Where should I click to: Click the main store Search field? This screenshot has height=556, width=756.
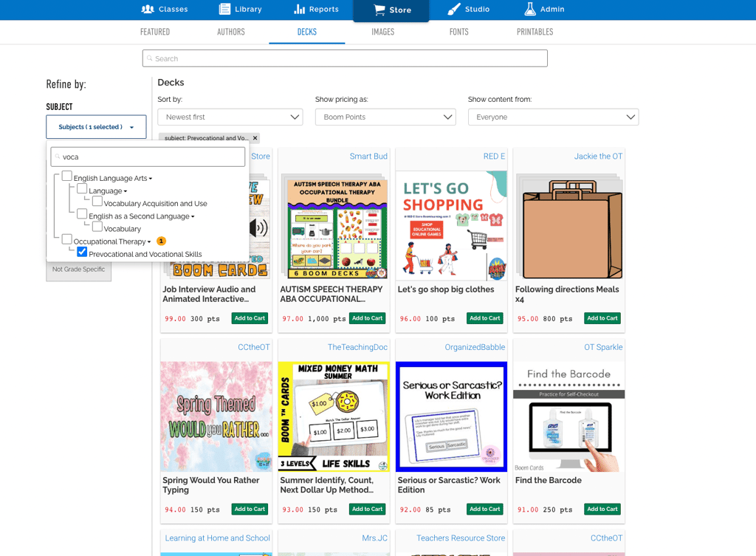coord(345,58)
